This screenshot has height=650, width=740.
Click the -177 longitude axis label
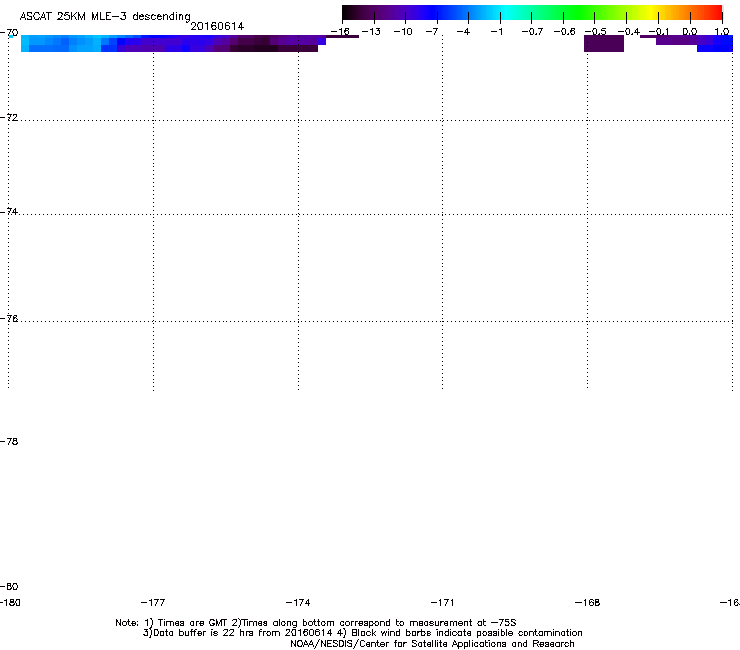pos(153,602)
